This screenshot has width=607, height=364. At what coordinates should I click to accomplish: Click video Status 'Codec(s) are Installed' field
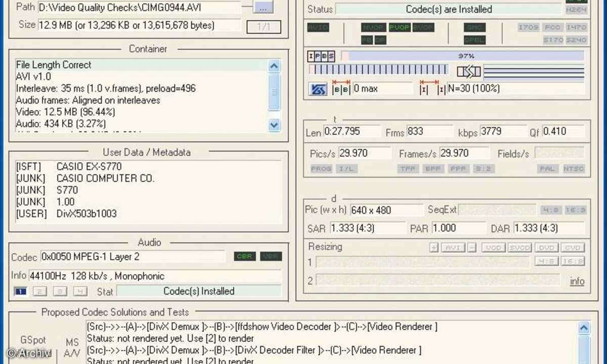click(x=449, y=9)
